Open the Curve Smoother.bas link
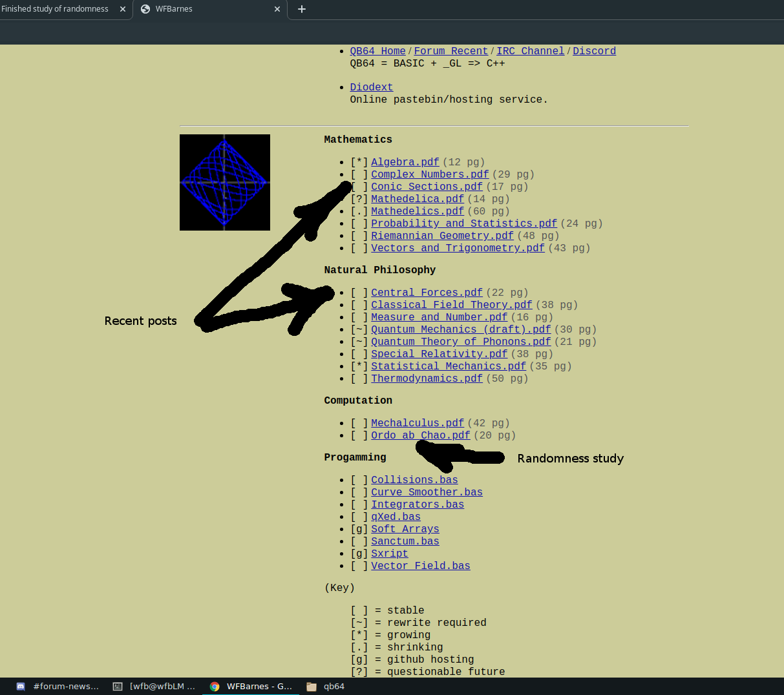This screenshot has height=695, width=784. [x=427, y=492]
